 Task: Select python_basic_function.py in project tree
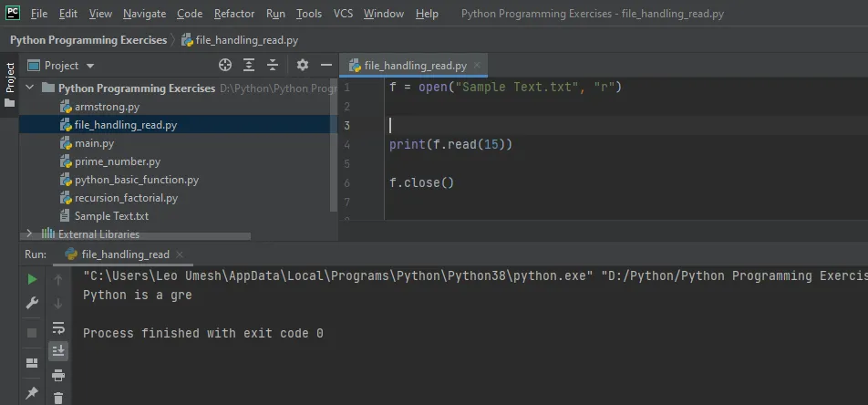coord(137,180)
